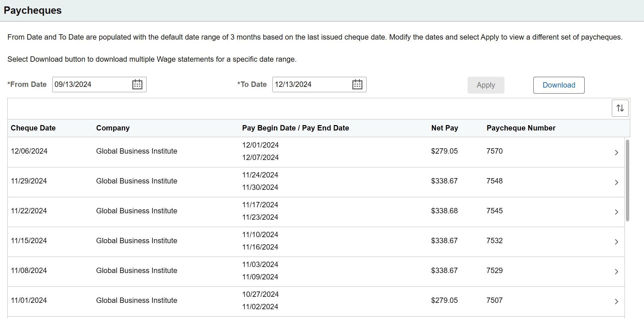The image size is (644, 323).
Task: Click inside the To Date input field
Action: [310, 85]
